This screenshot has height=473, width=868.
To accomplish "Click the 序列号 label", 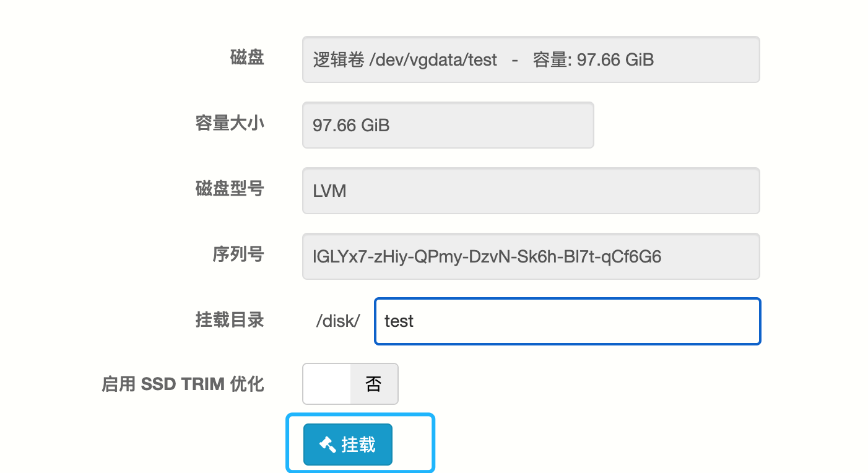I will click(x=238, y=254).
